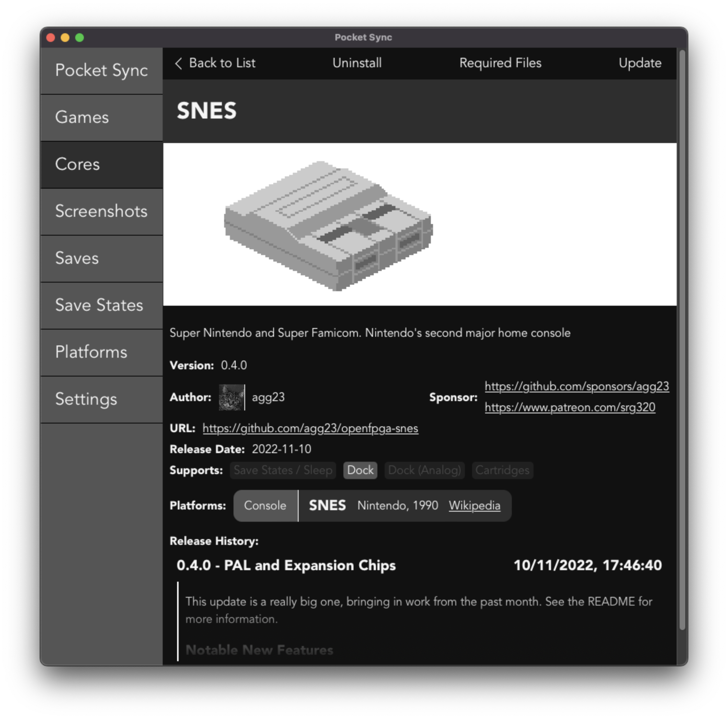Viewport: 728px width, 719px height.
Task: Click the red close window button
Action: [51, 38]
